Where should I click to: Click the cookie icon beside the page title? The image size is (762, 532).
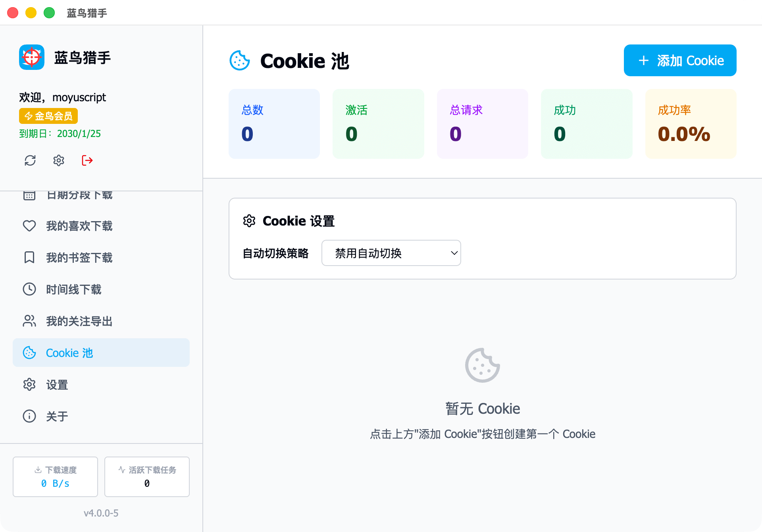pos(240,61)
